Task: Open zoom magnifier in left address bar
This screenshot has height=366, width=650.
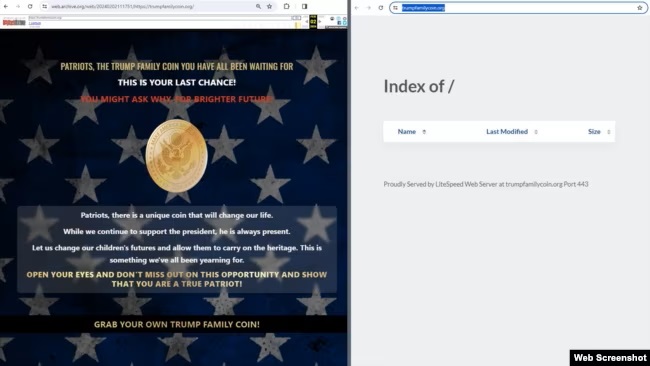Action: click(x=258, y=7)
